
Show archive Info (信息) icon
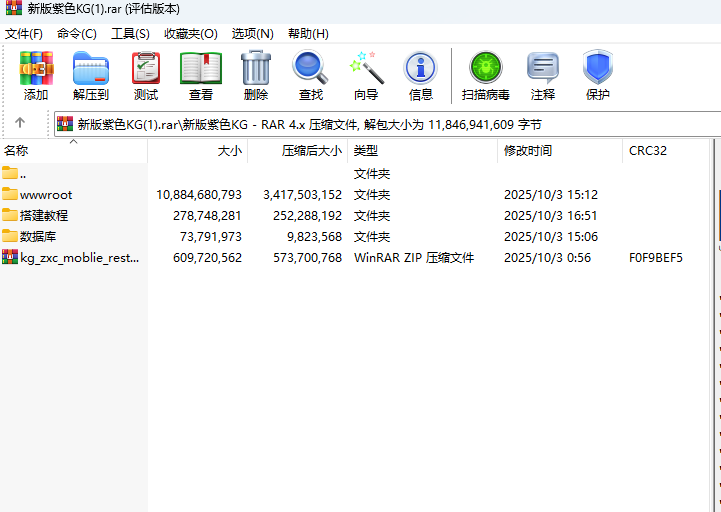[421, 76]
